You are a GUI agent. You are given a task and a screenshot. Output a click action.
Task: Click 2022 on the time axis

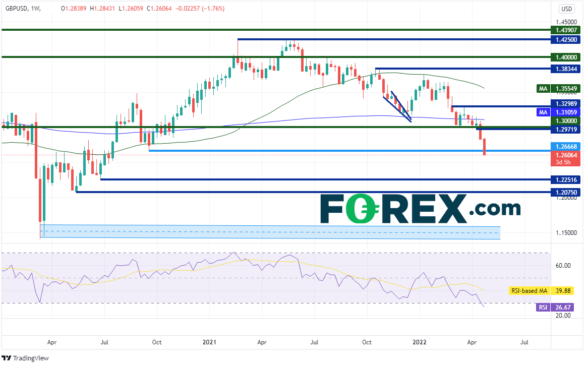(x=418, y=342)
